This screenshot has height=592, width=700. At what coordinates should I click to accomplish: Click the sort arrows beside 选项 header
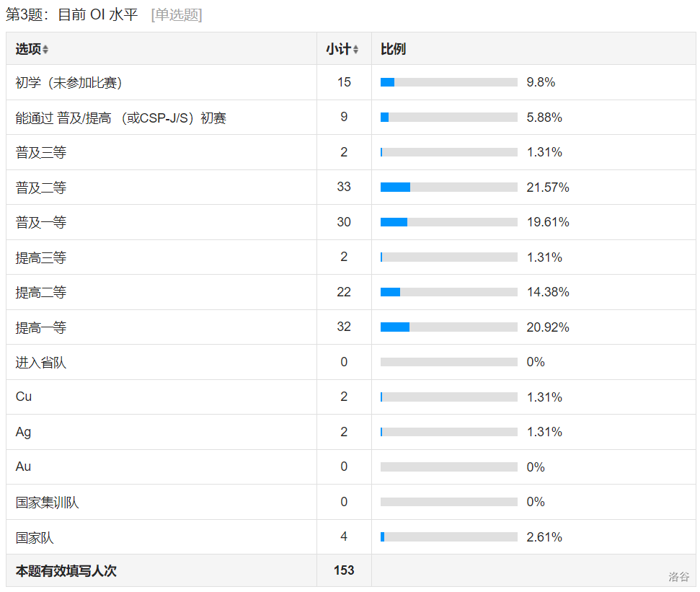point(45,50)
